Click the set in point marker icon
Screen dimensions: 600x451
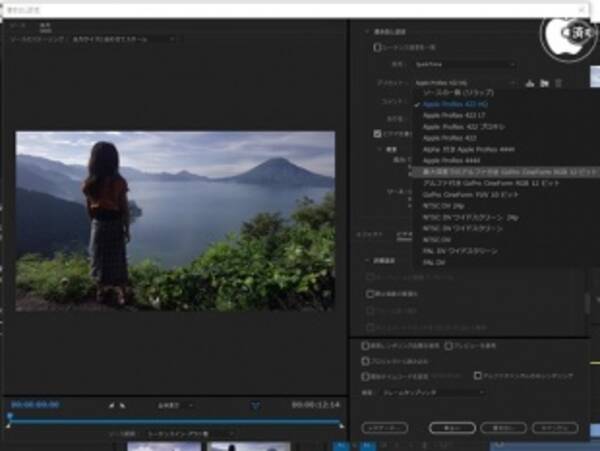click(x=112, y=405)
